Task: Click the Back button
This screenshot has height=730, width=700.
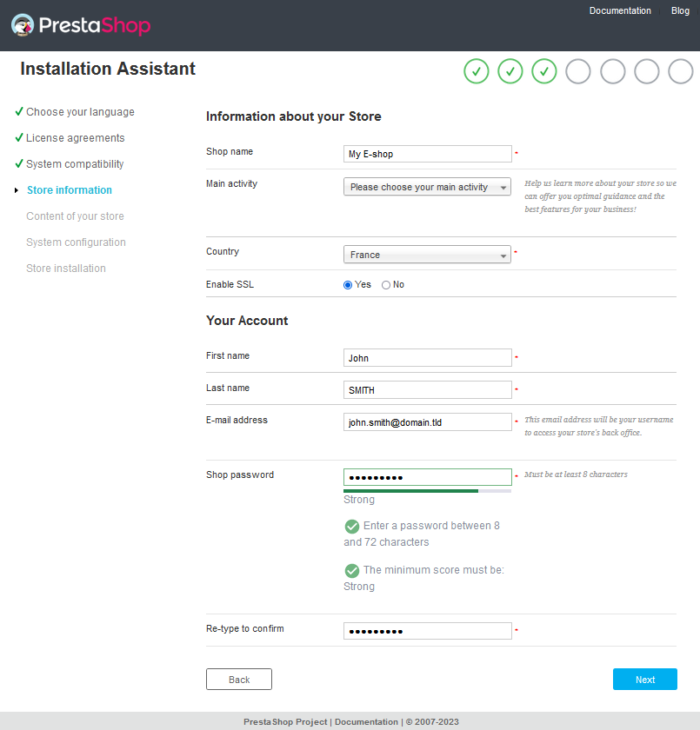Action: tap(238, 679)
